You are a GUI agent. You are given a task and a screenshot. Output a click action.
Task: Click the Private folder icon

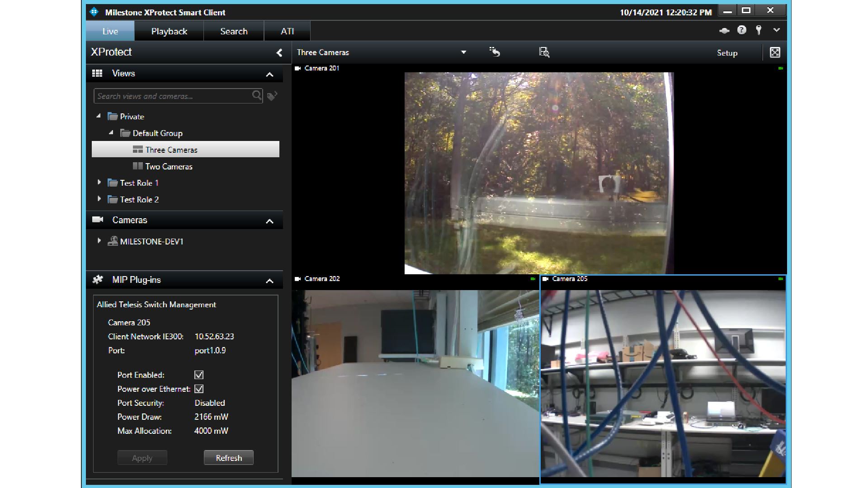click(113, 116)
